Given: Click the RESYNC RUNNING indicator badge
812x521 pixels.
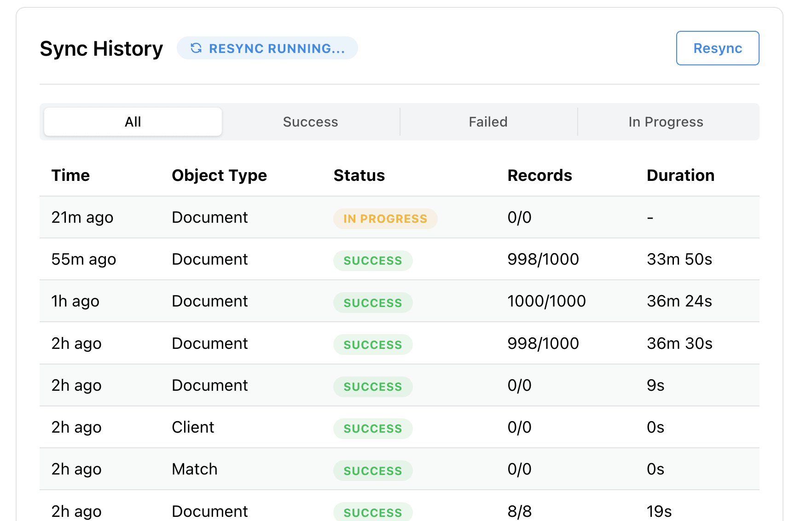Looking at the screenshot, I should (x=267, y=48).
